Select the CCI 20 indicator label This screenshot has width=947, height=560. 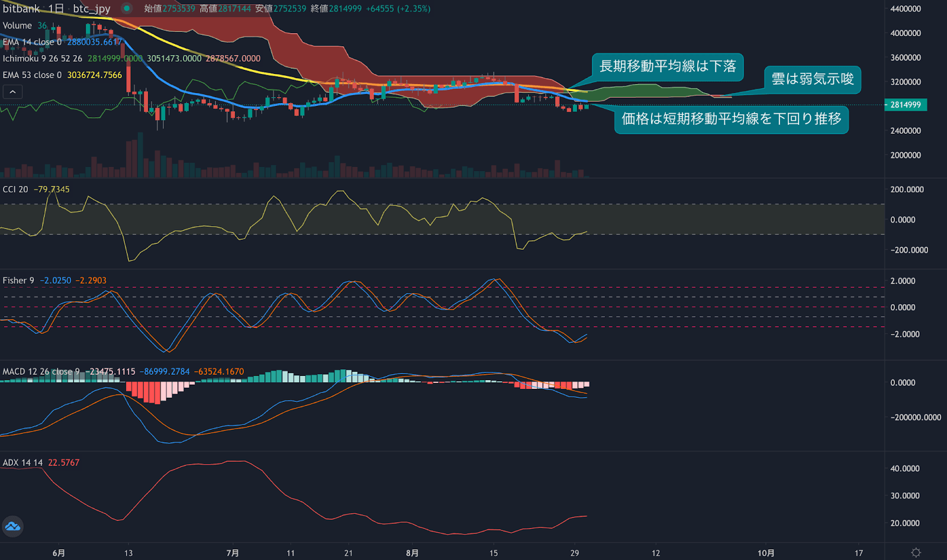[15, 189]
